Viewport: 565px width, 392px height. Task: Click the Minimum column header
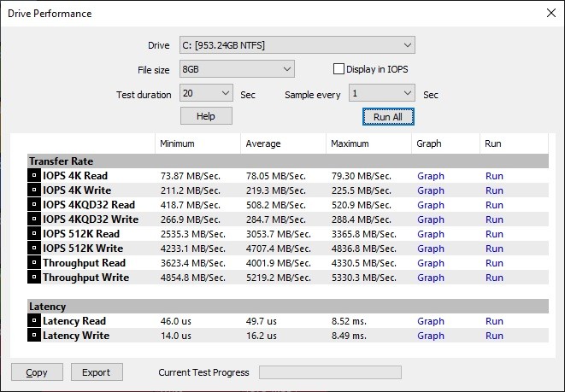(x=197, y=143)
